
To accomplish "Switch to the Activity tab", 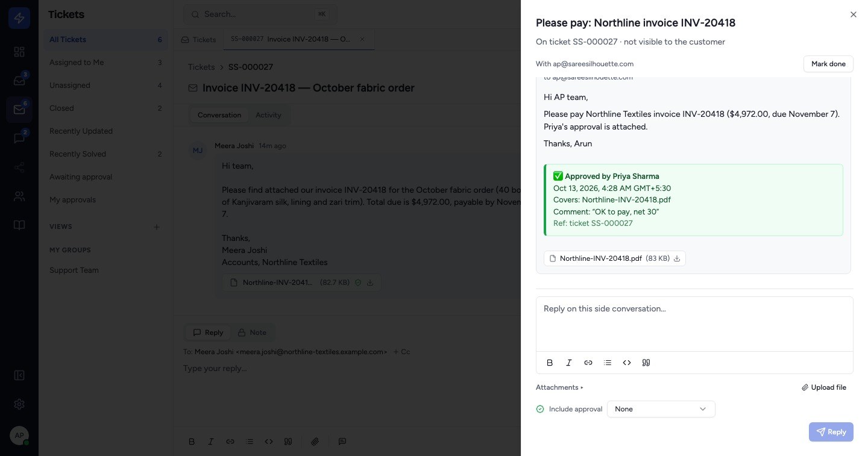I will [x=268, y=115].
